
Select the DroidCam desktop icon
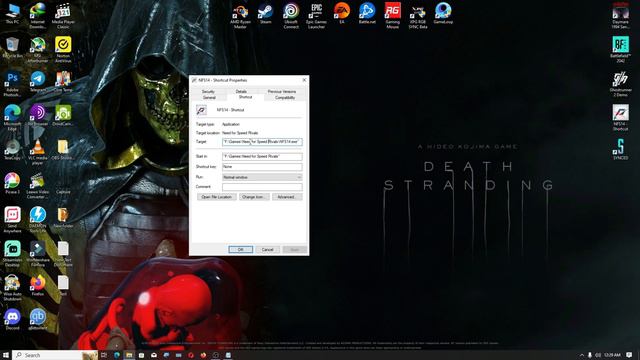(x=63, y=116)
